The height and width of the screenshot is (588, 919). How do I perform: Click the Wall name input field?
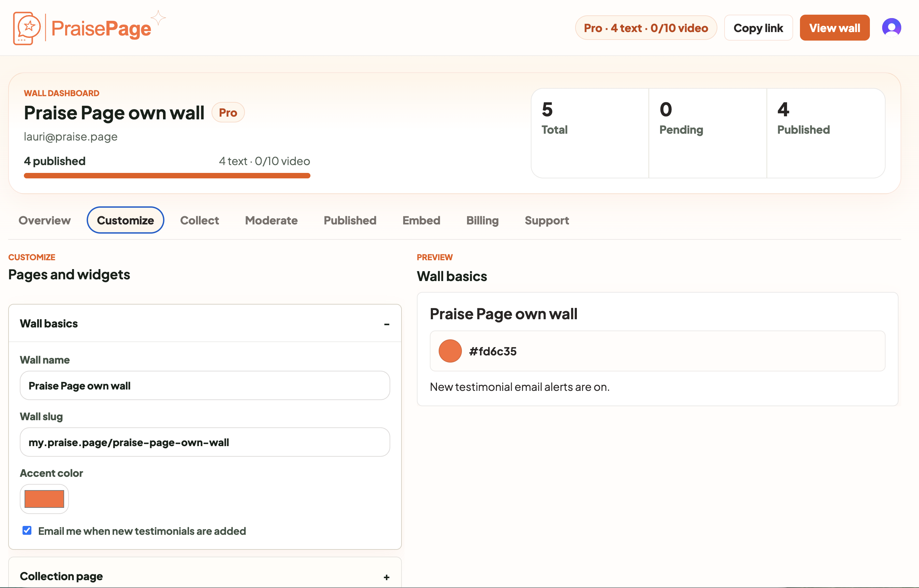(x=205, y=386)
